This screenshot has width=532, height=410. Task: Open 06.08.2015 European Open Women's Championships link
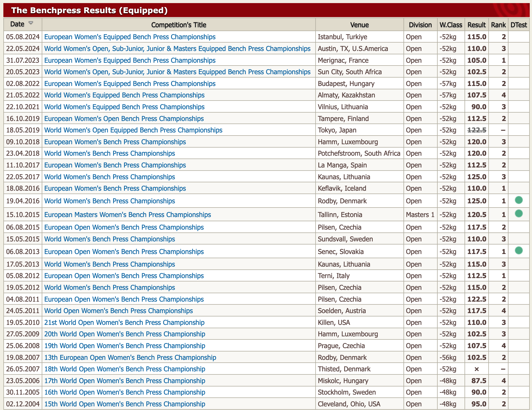[124, 227]
